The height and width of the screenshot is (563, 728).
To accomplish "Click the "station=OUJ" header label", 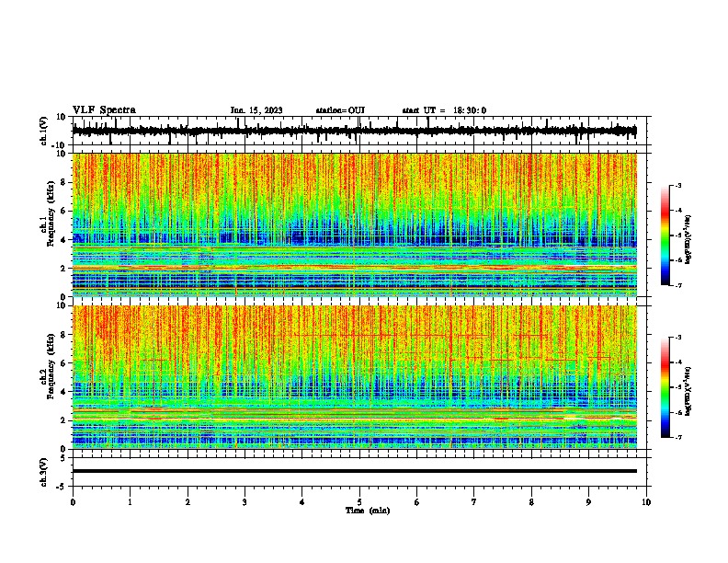I will [x=340, y=110].
